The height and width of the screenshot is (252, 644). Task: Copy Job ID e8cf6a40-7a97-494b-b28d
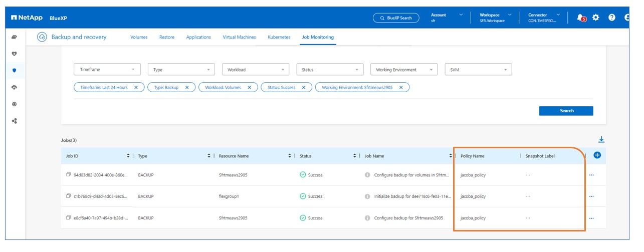pos(68,218)
